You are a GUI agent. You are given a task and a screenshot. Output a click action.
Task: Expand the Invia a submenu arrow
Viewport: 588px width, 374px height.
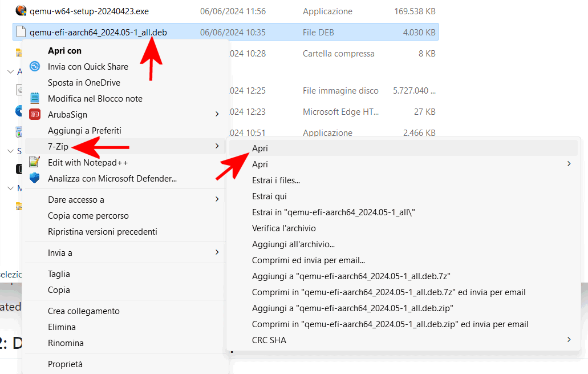click(x=217, y=252)
